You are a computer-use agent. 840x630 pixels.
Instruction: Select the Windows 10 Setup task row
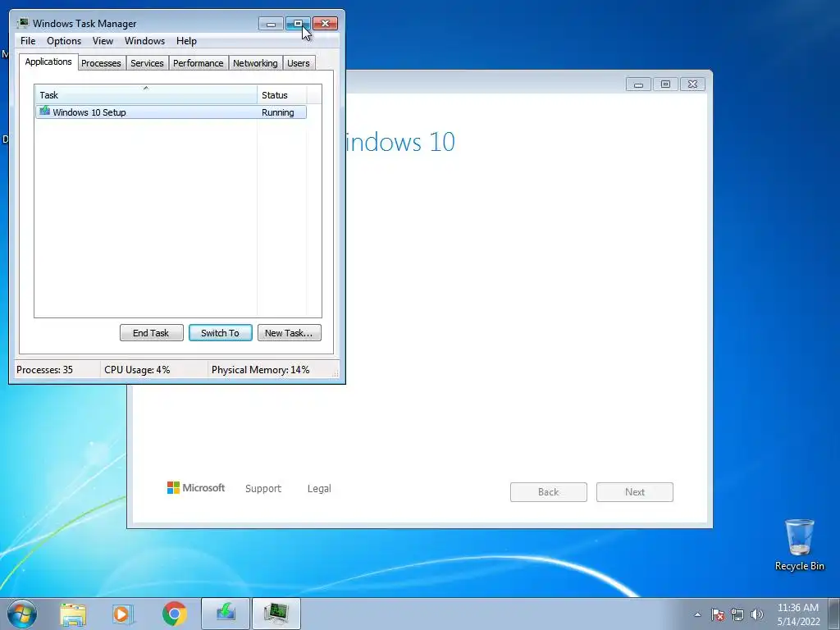click(171, 112)
